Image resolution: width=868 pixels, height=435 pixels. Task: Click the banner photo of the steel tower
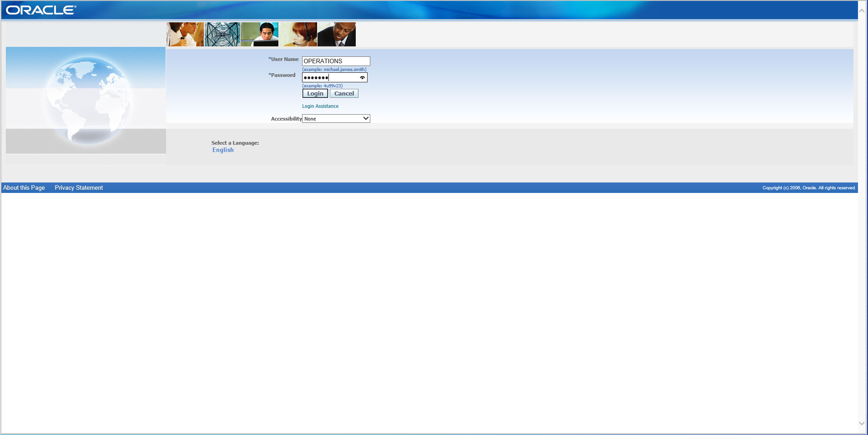(222, 35)
